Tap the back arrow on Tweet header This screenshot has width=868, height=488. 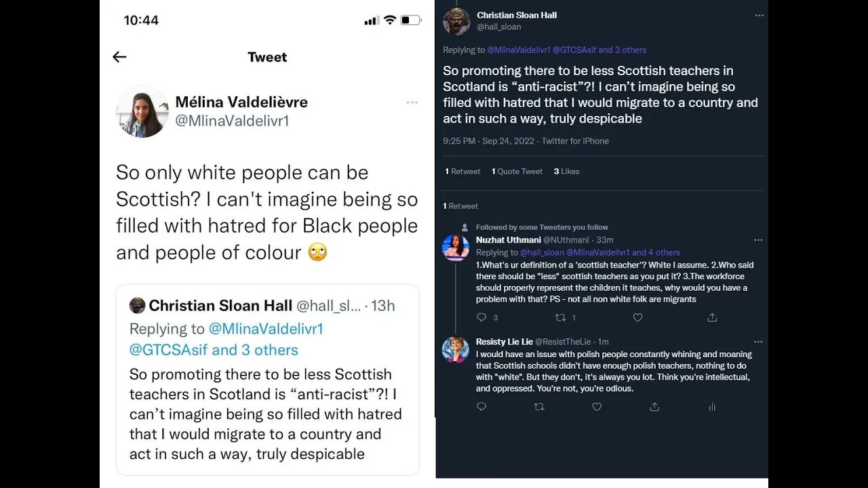(119, 57)
